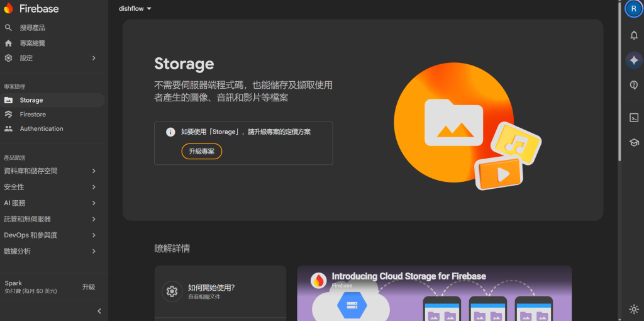Screen dimensions: 644x321
Task: Open the help question mark icon
Action: click(634, 85)
